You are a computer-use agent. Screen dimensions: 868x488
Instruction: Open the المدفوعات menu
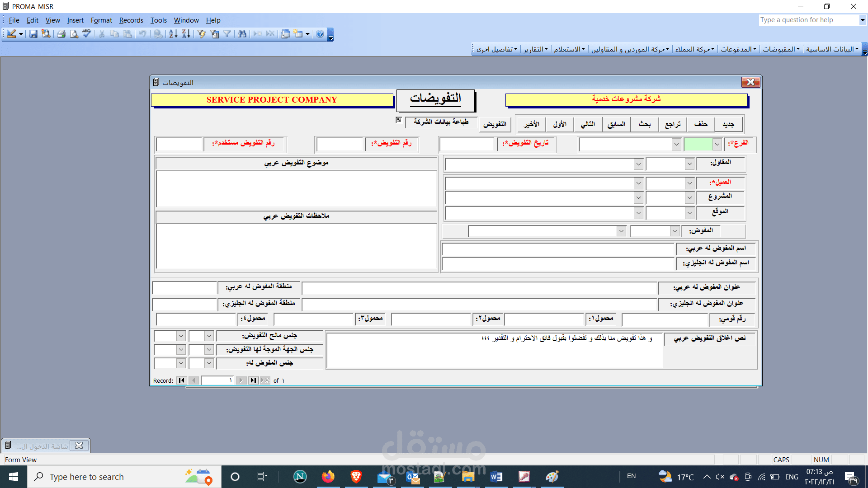click(x=738, y=49)
